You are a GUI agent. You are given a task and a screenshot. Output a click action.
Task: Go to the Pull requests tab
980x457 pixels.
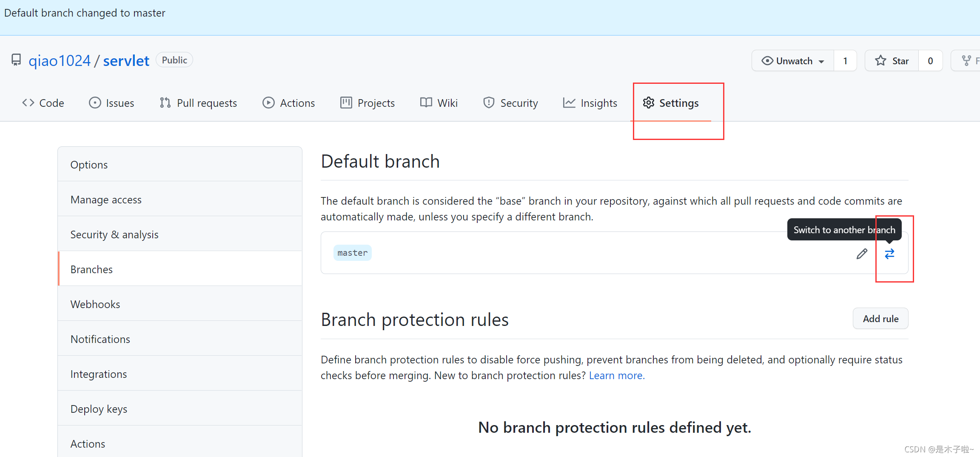click(x=198, y=103)
